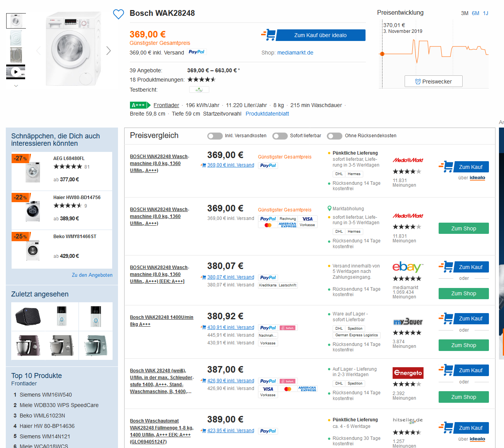Click the video play thumbnail icon
This screenshot has height=448, width=504.
point(16,72)
